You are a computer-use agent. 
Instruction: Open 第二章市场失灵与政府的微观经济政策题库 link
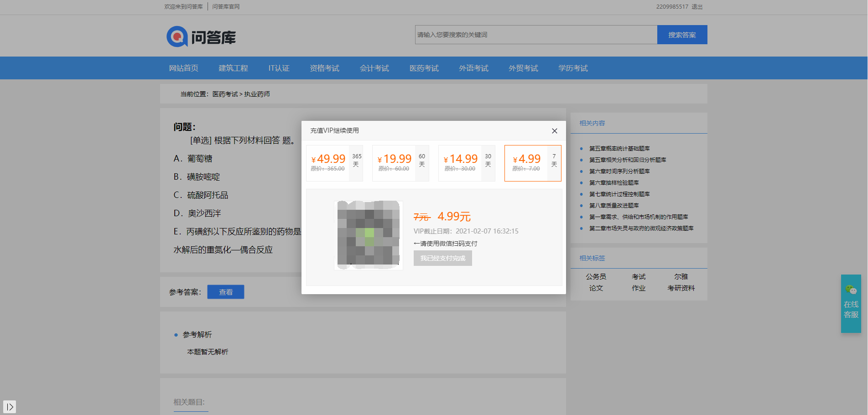[641, 228]
